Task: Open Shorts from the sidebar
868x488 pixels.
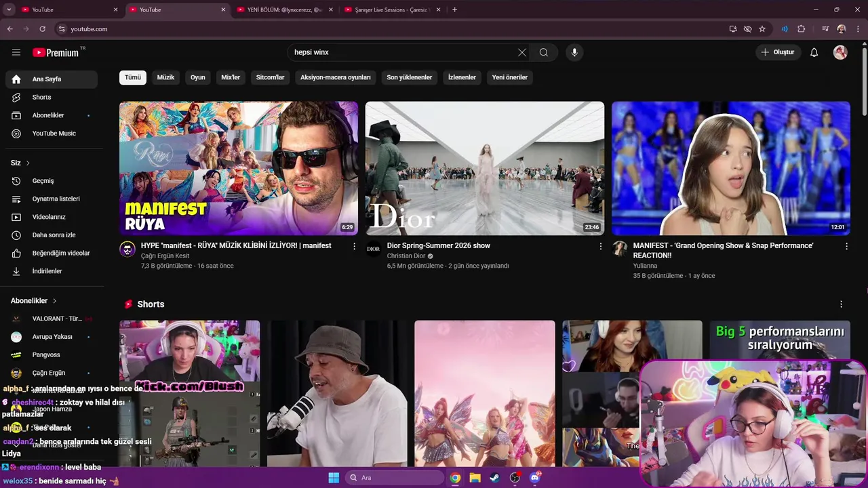Action: pos(52,97)
